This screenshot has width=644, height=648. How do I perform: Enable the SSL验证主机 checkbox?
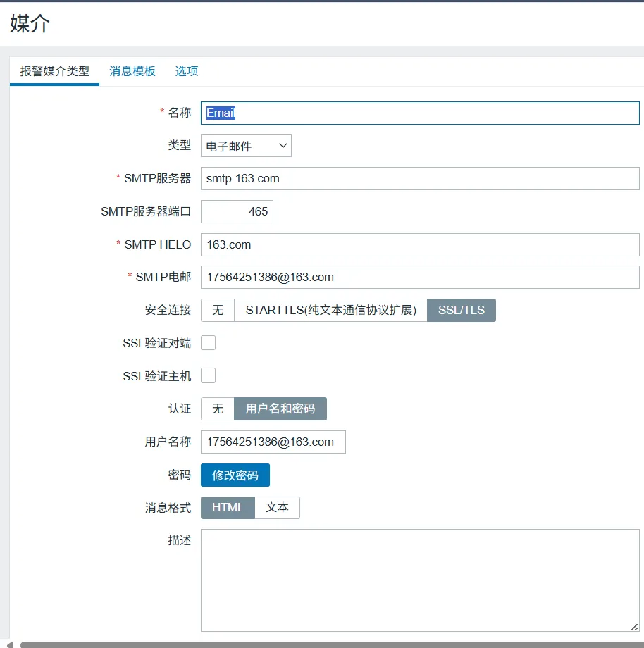(209, 376)
